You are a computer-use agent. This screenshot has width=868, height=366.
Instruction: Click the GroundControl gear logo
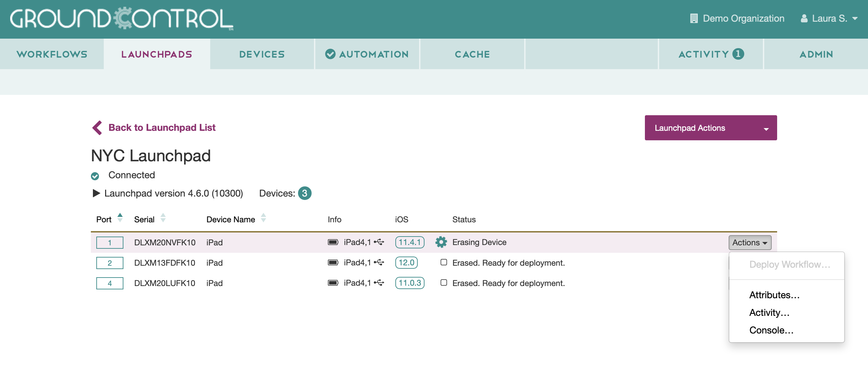pyautogui.click(x=122, y=18)
